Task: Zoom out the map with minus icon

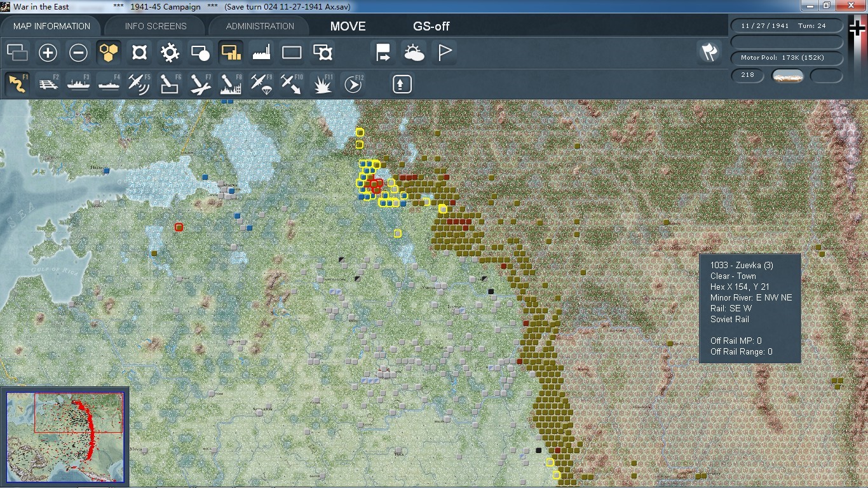Action: 78,53
